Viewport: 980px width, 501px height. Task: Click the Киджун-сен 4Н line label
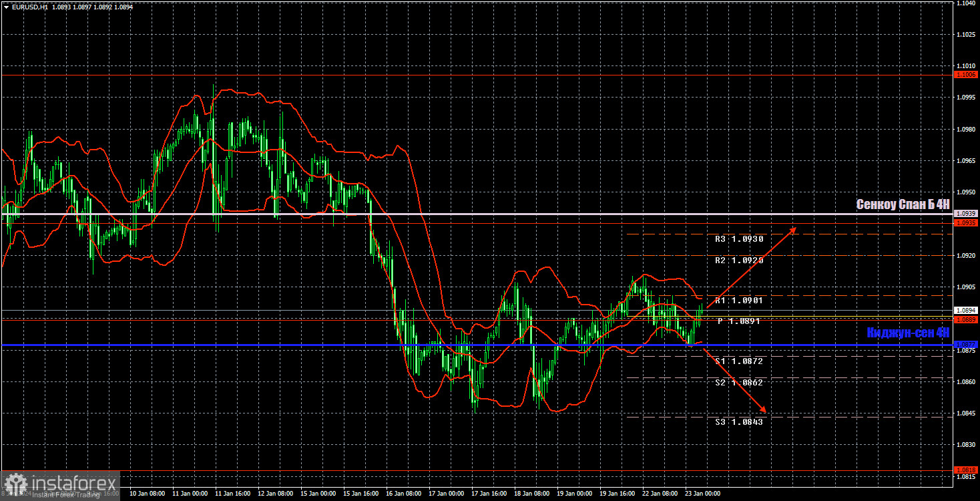coord(908,333)
